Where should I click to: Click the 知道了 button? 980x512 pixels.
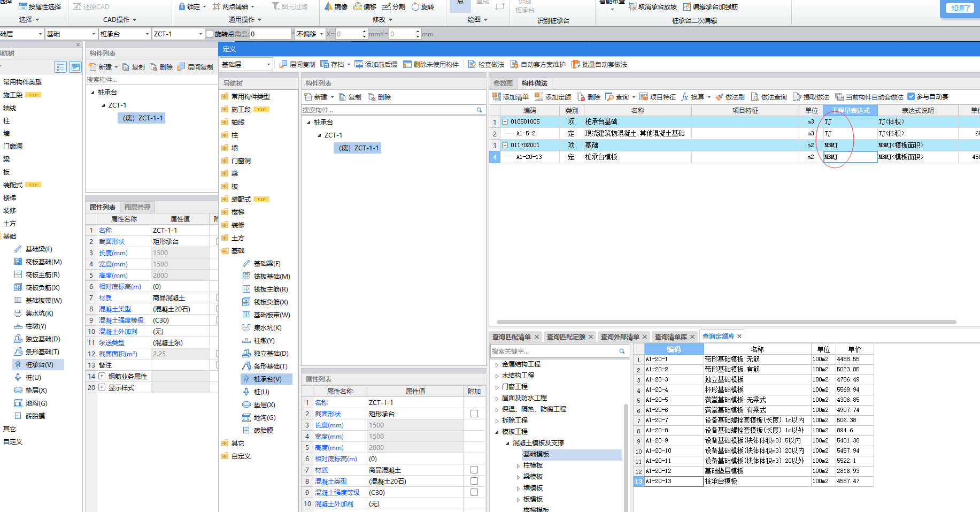(961, 8)
